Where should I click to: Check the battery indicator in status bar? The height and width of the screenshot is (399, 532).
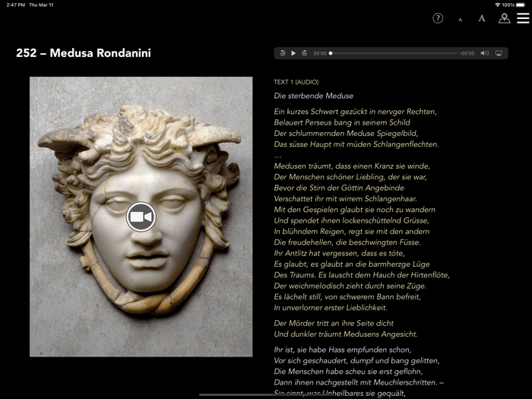click(x=521, y=5)
